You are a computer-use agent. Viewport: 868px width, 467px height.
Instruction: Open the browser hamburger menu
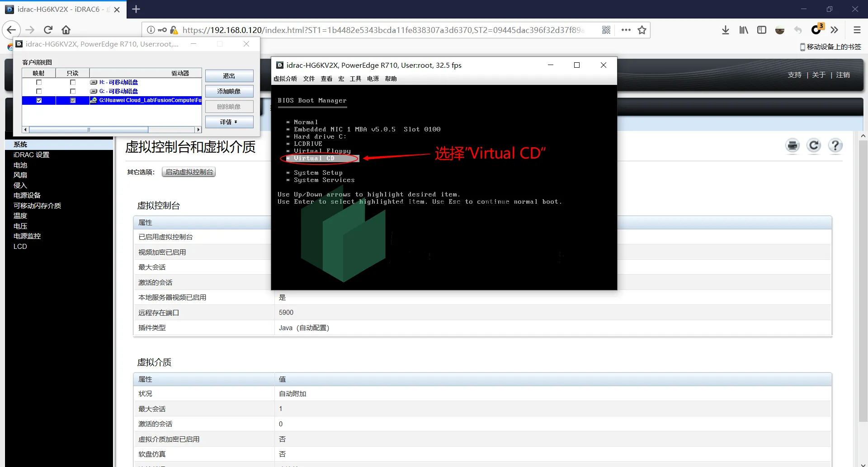pos(857,30)
